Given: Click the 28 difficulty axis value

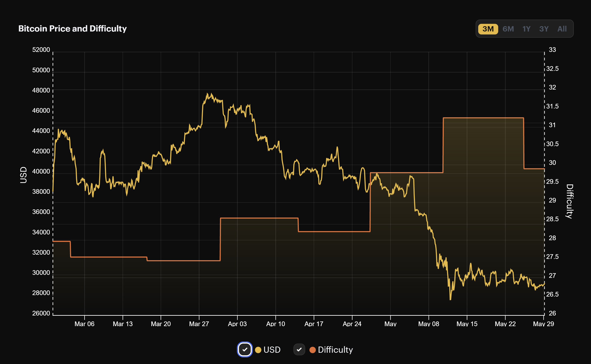Looking at the screenshot, I should 552,238.
